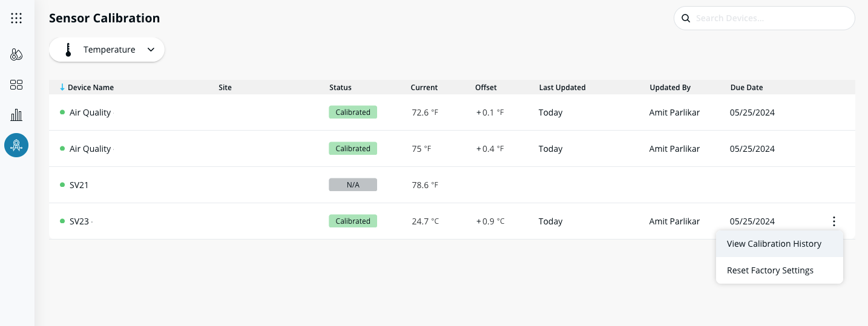Click the three-dot menu on SV23 row
This screenshot has height=326, width=868.
pos(834,221)
